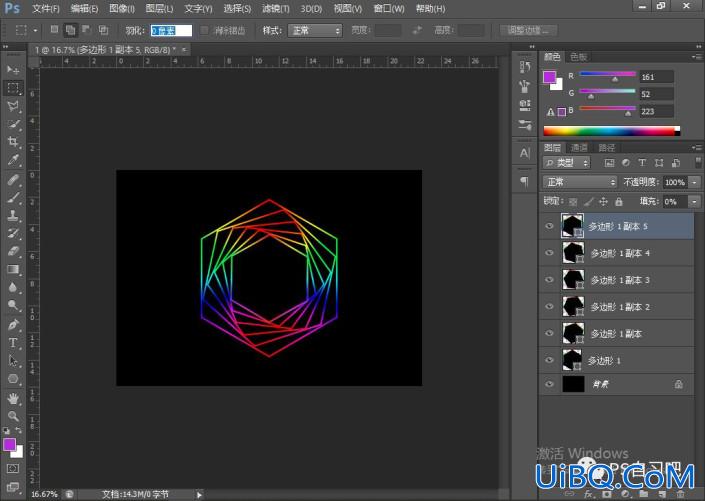Hide the 多边形 1 副本 layer
Viewport: 705px width, 501px height.
[x=549, y=333]
